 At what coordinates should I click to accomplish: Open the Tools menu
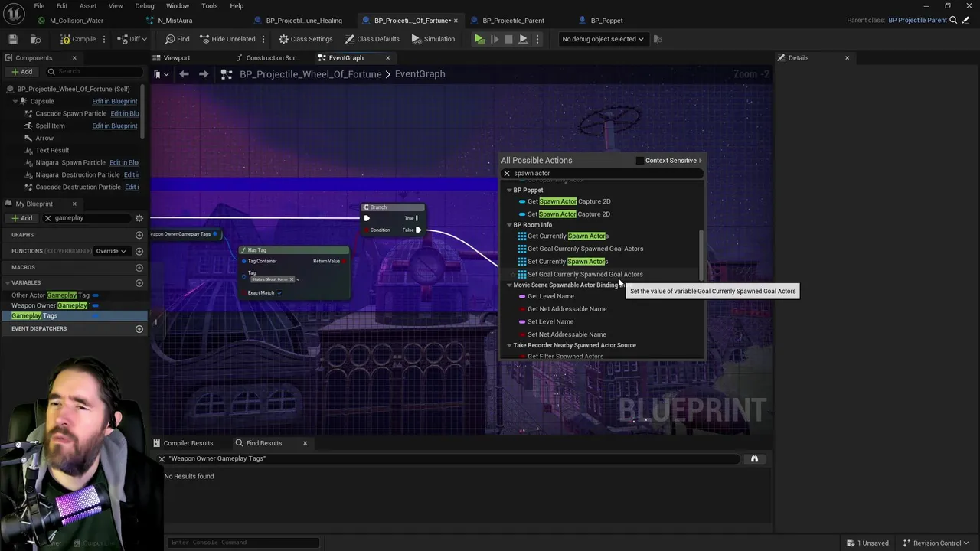[x=209, y=6]
